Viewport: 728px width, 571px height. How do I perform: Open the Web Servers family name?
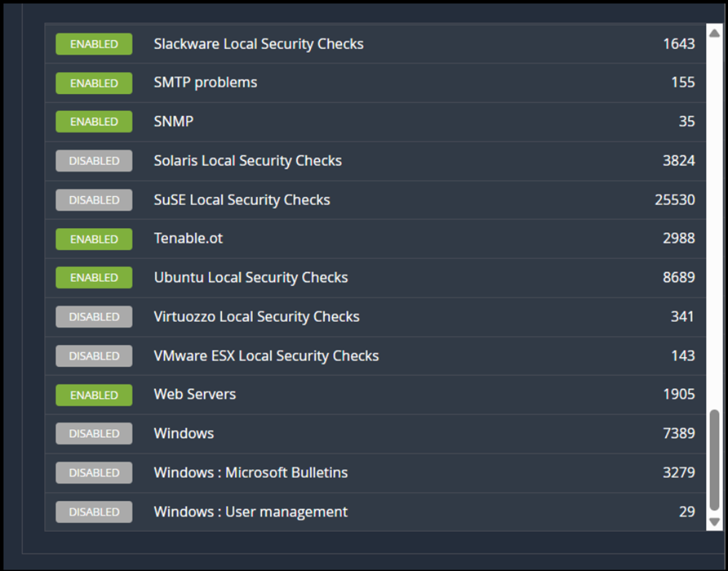[x=195, y=394]
